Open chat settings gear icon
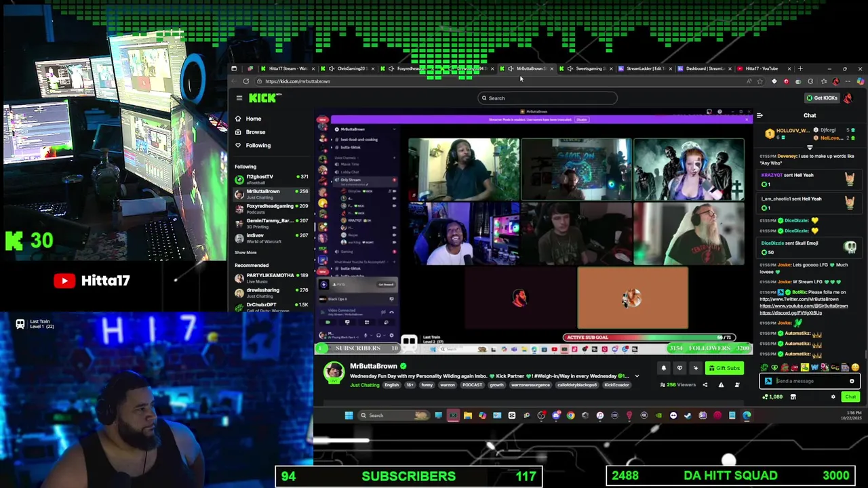The height and width of the screenshot is (488, 868). coord(833,397)
